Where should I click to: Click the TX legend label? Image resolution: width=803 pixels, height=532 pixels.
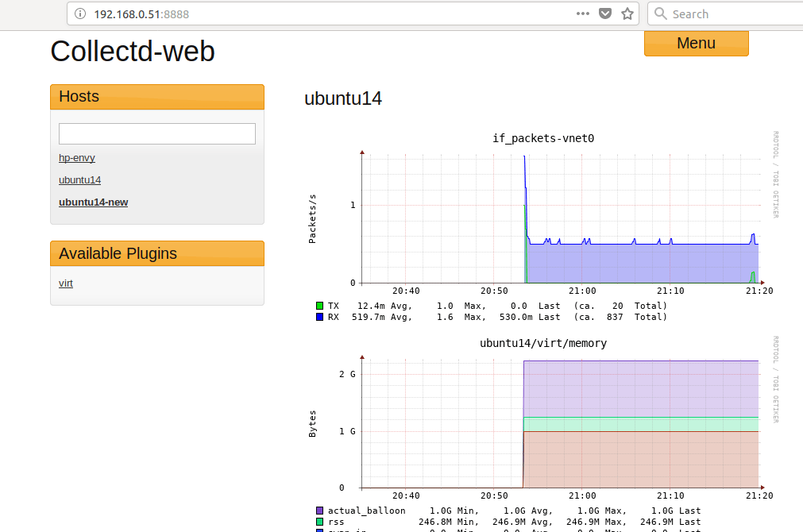334,306
